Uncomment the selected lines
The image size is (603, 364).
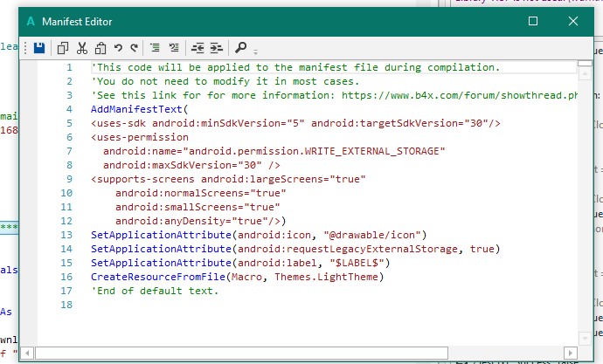(174, 48)
